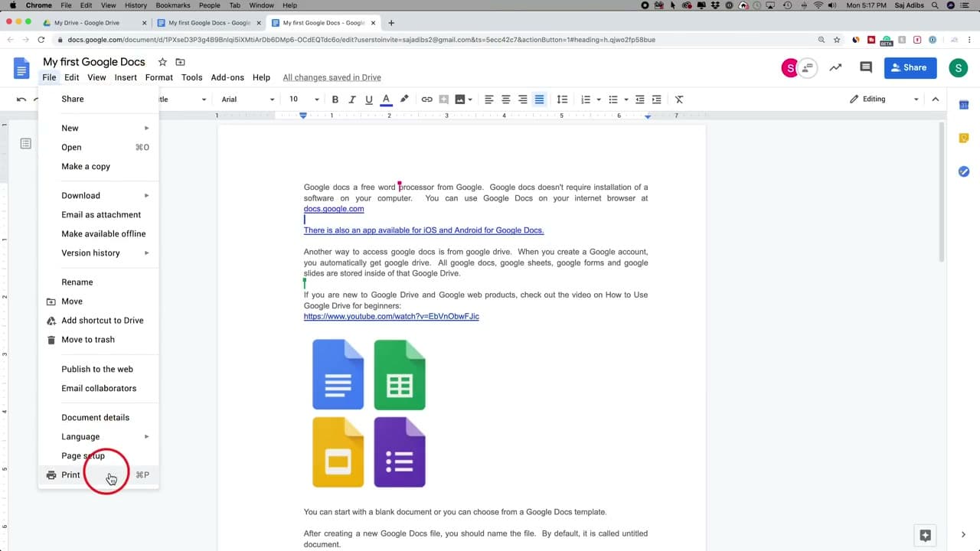Open the Add-ons menu

coord(227,77)
